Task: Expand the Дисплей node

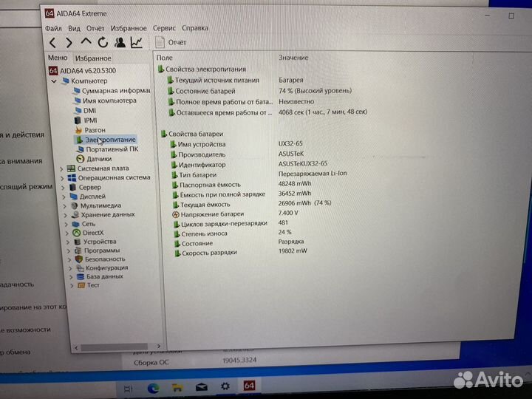Action: [x=64, y=197]
